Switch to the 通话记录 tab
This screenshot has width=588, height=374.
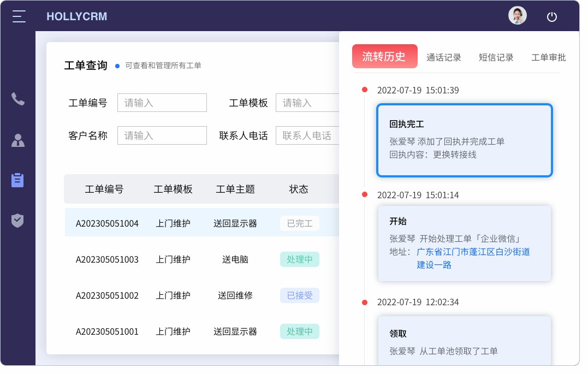click(x=443, y=57)
